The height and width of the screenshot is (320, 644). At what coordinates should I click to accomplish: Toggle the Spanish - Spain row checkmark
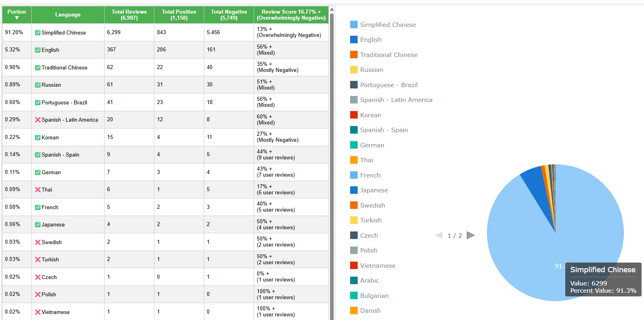38,155
